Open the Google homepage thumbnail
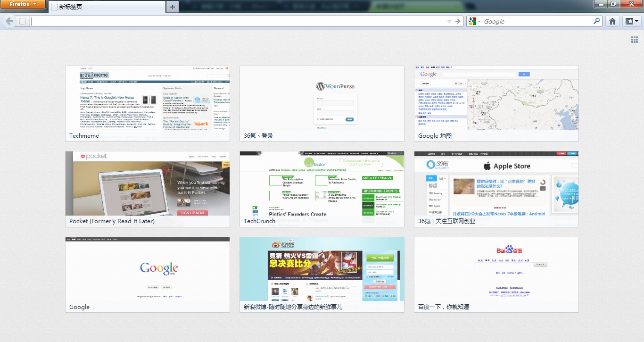The image size is (644, 342). click(148, 275)
